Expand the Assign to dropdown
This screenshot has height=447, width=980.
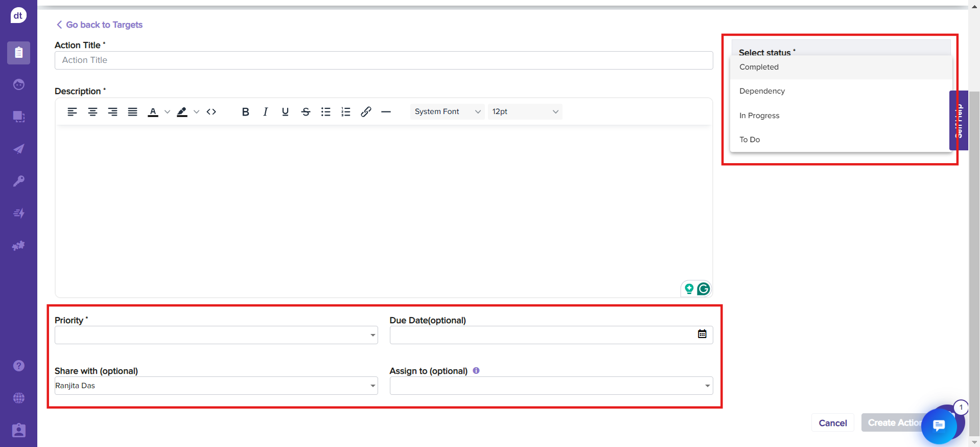click(x=551, y=386)
